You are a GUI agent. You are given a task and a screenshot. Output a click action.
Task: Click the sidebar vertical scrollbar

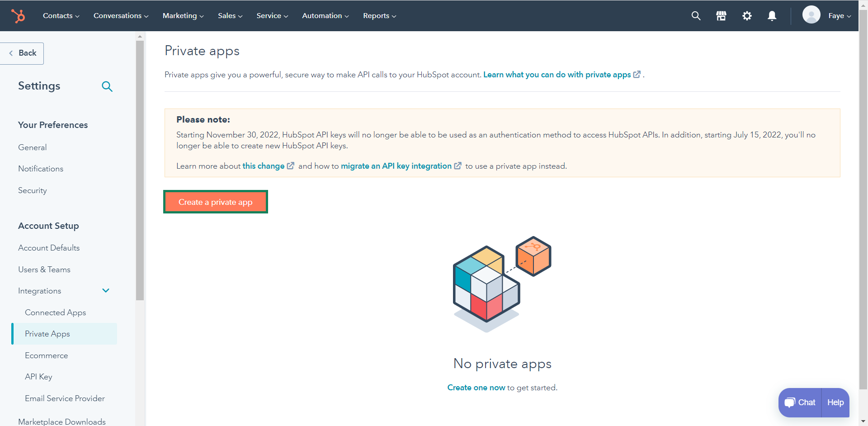pos(140,171)
